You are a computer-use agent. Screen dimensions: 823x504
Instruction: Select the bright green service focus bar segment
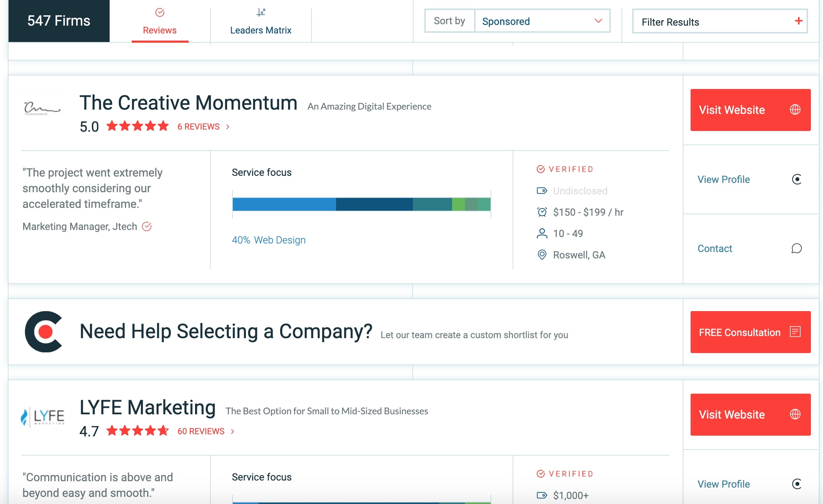click(x=458, y=204)
